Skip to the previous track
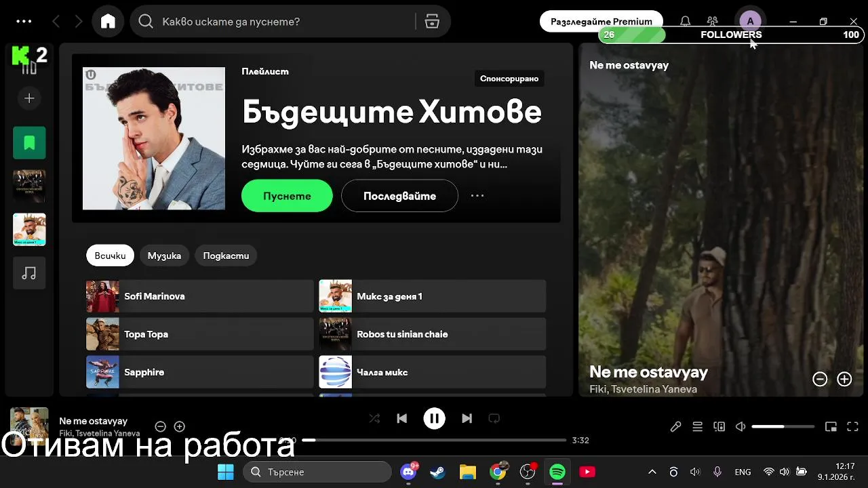The image size is (868, 488). click(401, 418)
